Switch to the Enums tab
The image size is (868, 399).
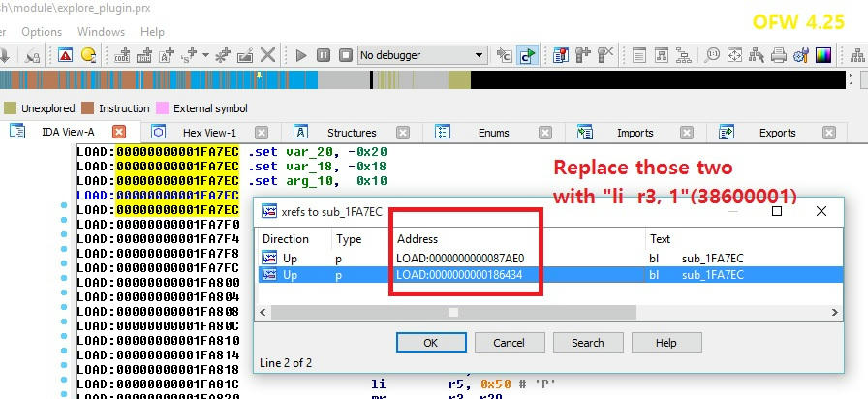(x=493, y=133)
